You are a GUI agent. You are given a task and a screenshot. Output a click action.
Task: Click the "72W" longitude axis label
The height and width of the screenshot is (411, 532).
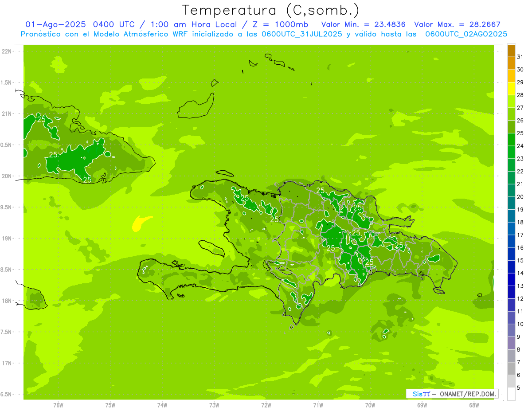click(x=266, y=405)
